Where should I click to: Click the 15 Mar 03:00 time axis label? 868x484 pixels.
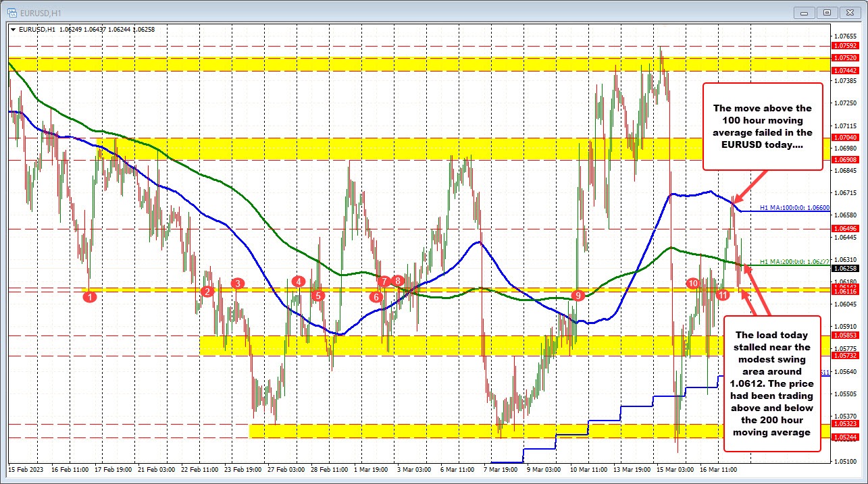tap(674, 468)
